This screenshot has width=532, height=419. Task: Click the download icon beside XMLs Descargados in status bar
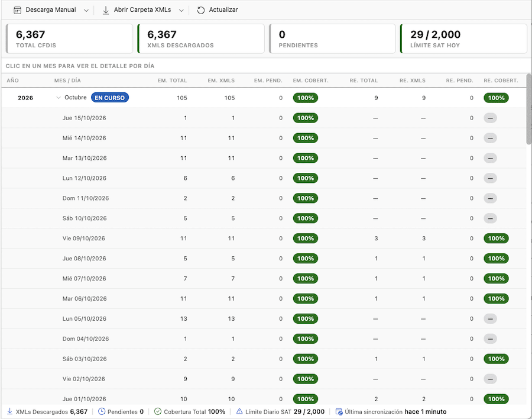10,411
